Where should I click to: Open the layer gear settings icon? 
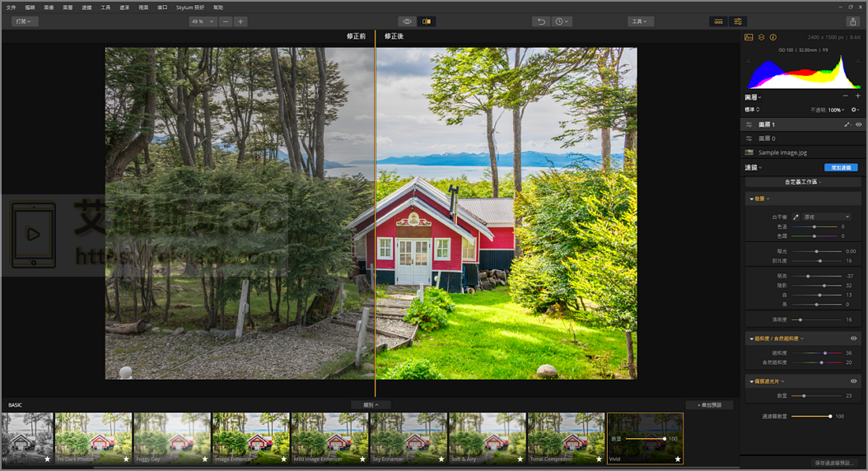(856, 110)
